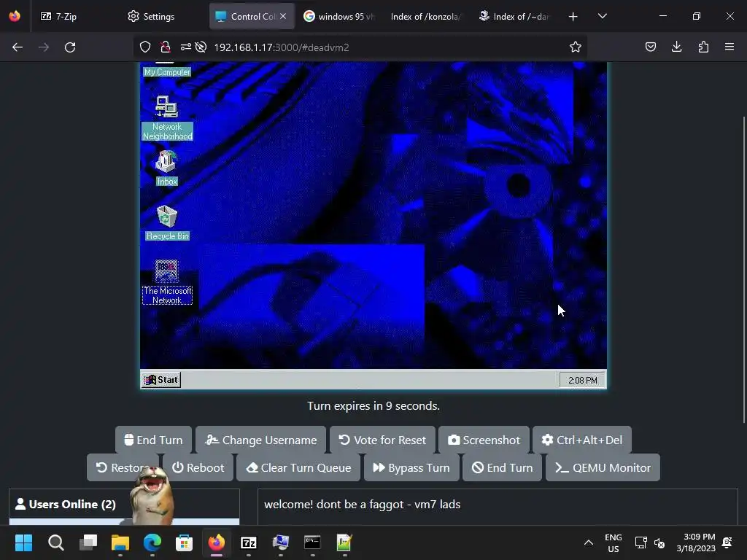
Task: Click the Windows 95 Start button
Action: (x=161, y=379)
